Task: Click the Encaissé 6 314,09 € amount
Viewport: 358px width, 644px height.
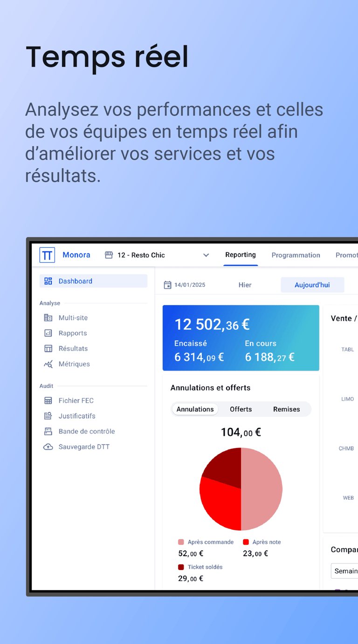Action: coord(199,357)
